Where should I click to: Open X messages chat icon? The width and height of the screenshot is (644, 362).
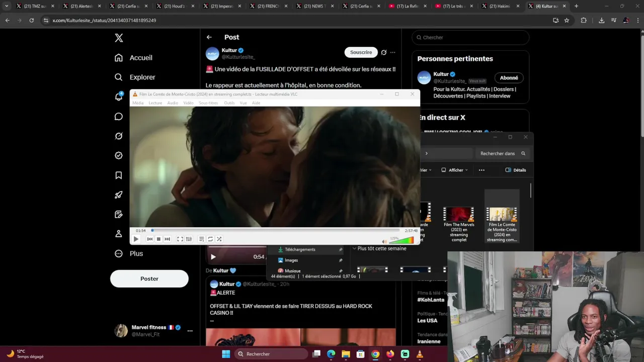tap(119, 117)
